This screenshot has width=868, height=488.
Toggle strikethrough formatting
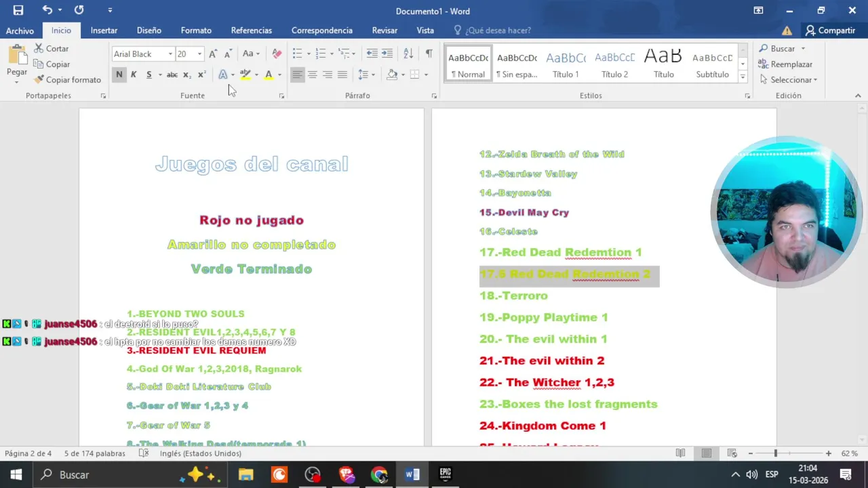coord(172,75)
